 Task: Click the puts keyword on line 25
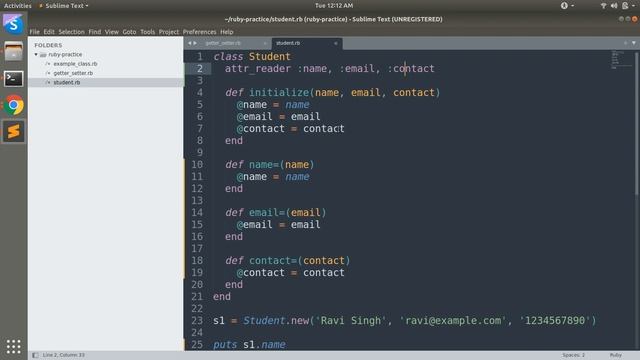225,344
